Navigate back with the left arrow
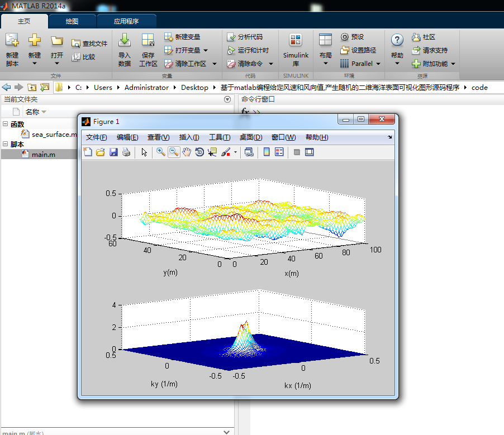This screenshot has width=504, height=435. coord(6,87)
